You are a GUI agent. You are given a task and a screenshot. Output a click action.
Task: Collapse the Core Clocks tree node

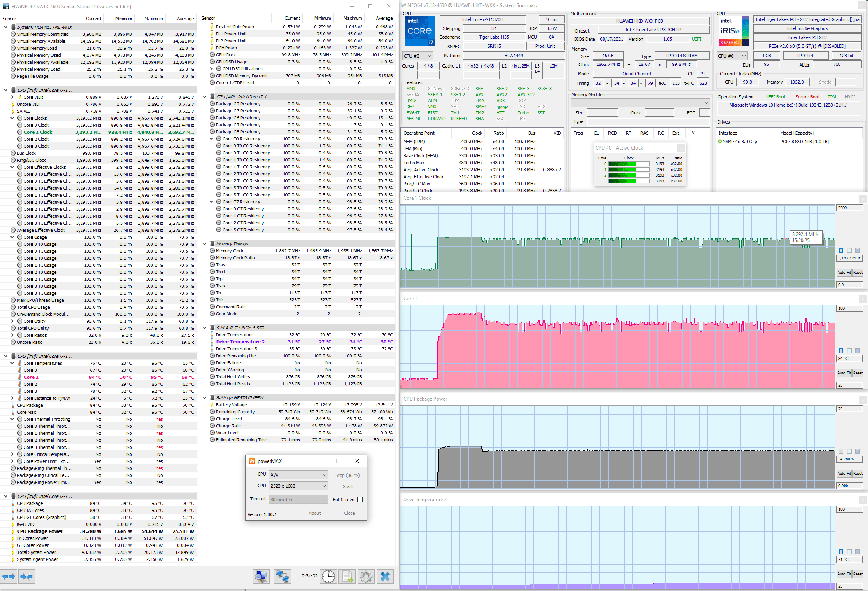point(12,118)
